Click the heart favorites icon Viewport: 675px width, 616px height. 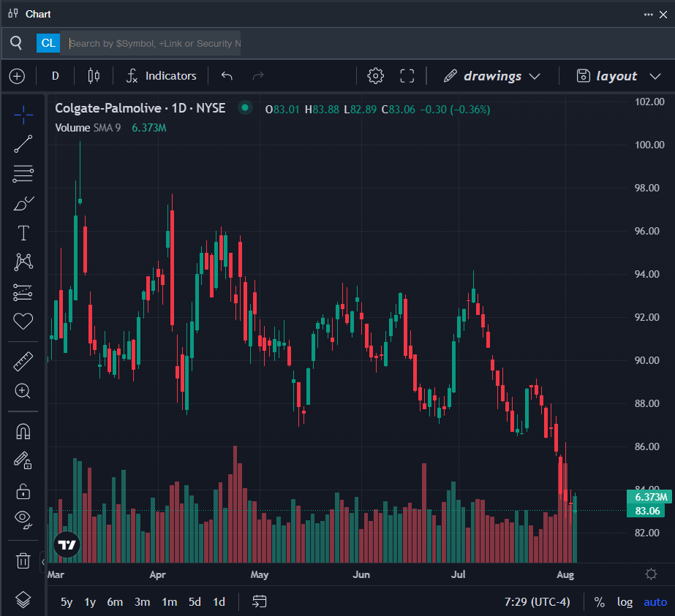23,322
